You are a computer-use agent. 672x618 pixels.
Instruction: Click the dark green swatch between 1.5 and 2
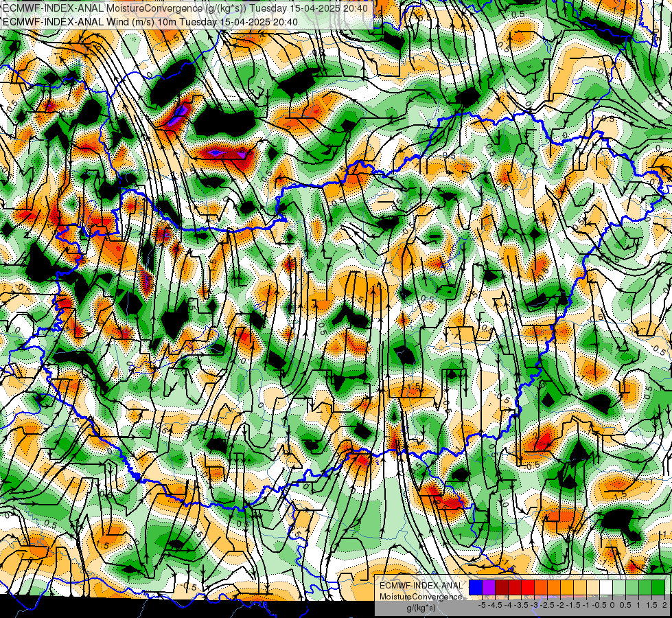click(658, 587)
